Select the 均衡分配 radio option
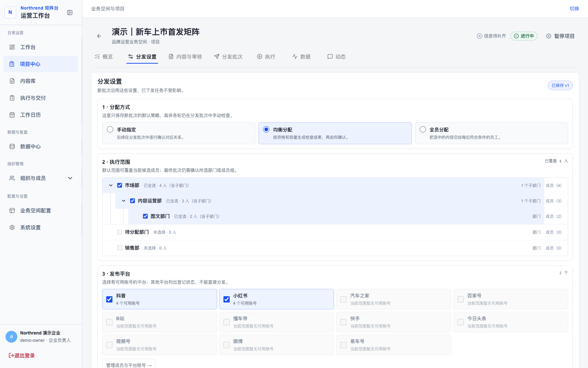 coord(266,130)
